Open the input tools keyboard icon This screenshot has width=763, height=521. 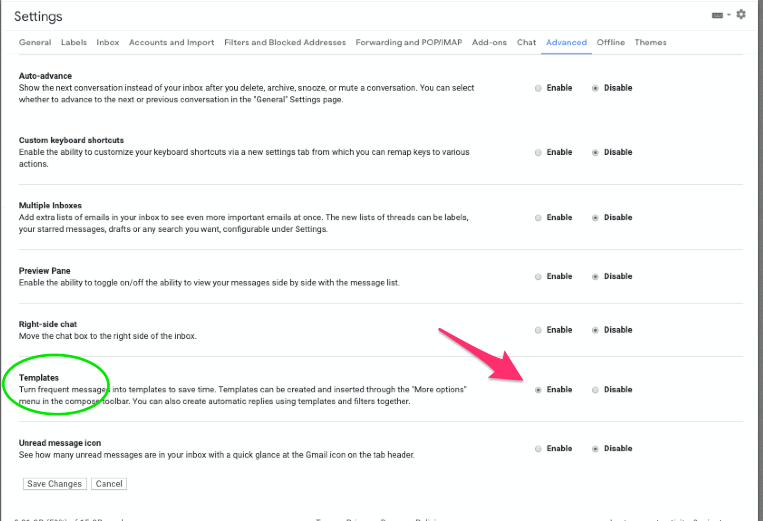(717, 16)
